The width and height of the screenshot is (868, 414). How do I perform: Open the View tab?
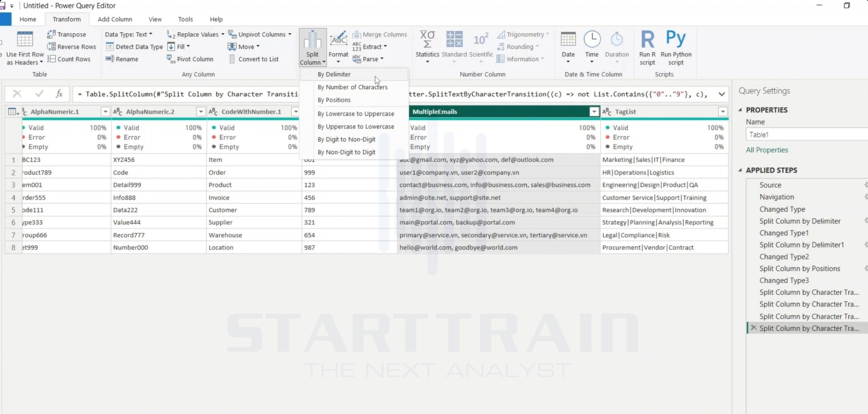tap(155, 19)
